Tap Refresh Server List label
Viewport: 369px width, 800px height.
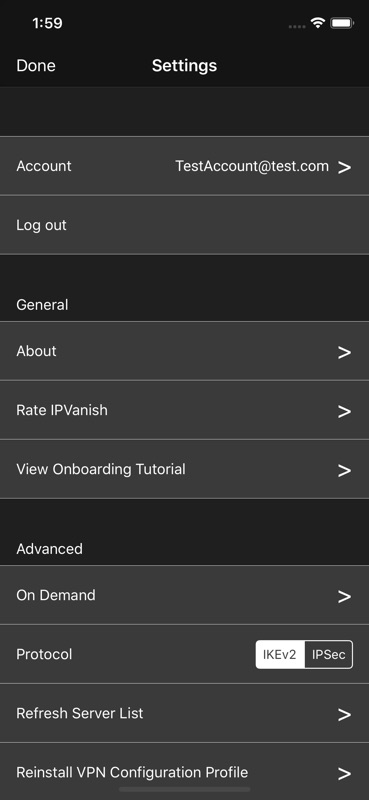point(80,713)
